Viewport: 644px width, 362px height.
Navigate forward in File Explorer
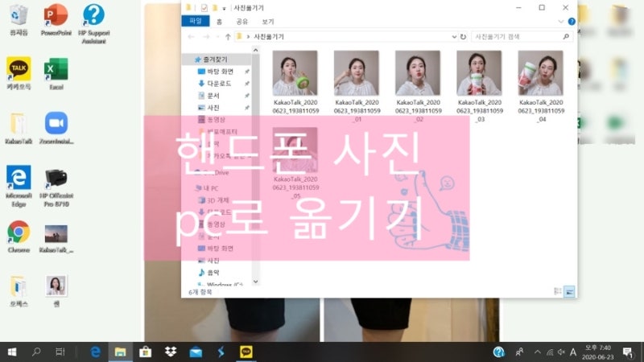206,36
